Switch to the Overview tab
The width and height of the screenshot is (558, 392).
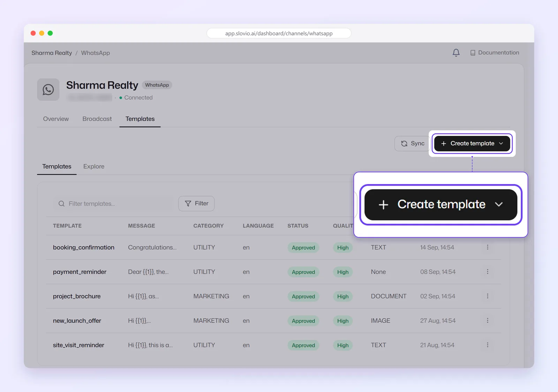(56, 119)
